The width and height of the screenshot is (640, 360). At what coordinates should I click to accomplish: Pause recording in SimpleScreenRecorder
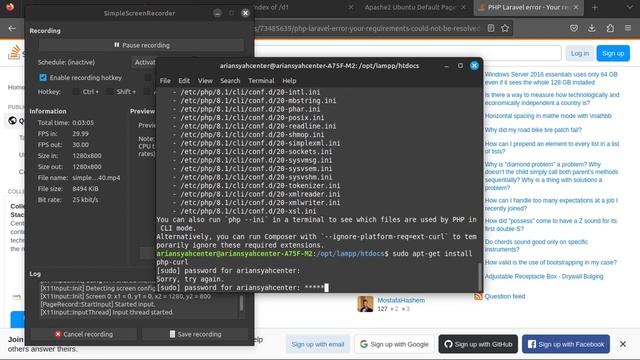[x=142, y=45]
